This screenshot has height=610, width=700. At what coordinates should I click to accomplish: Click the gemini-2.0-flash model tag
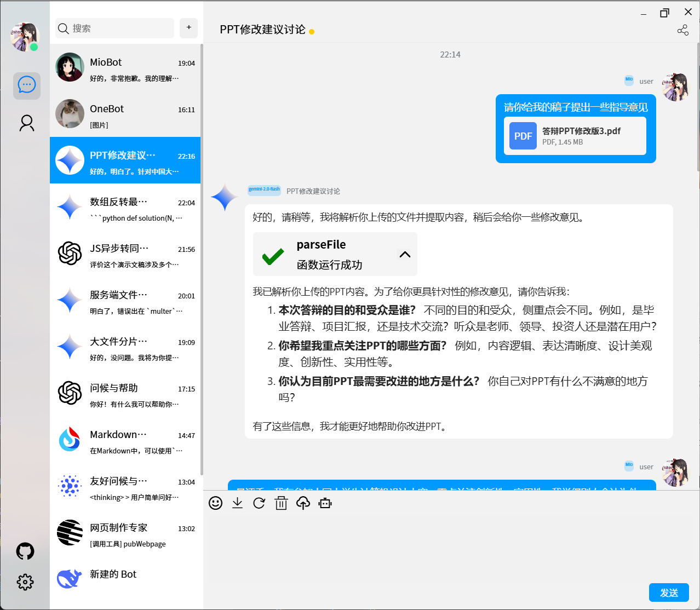coord(264,190)
